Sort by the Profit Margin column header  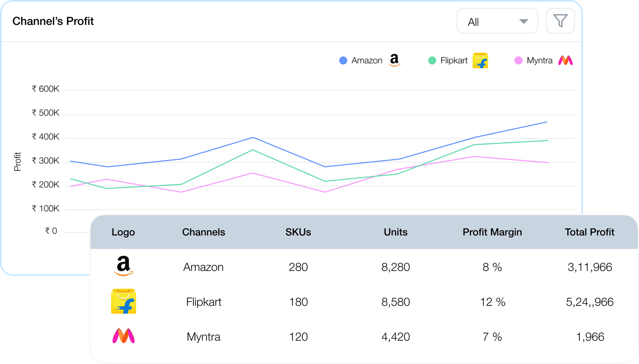point(492,232)
